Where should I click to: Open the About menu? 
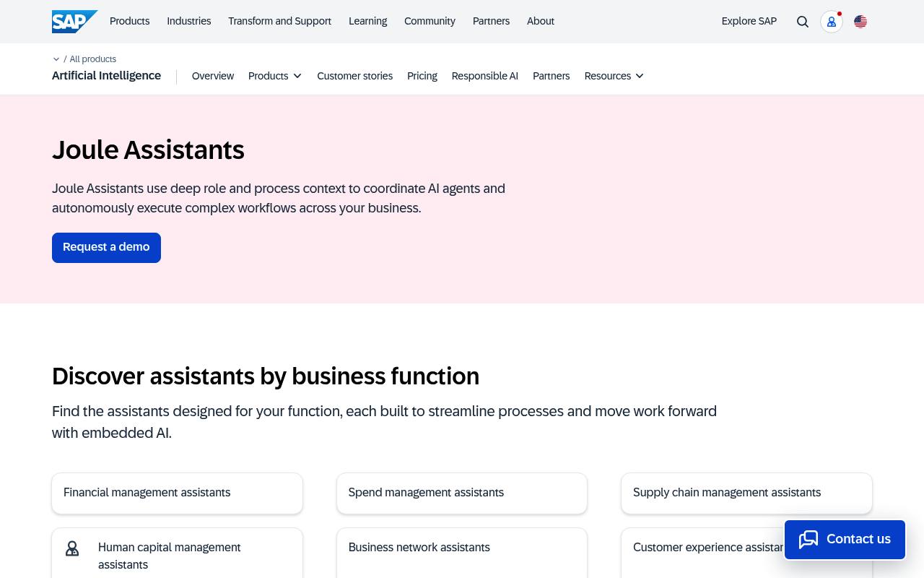[x=541, y=21]
